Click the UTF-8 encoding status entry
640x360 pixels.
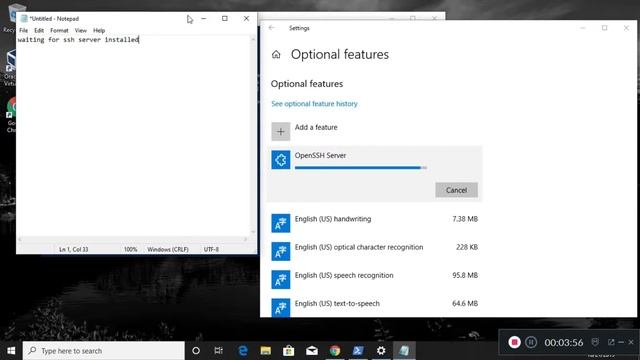[x=211, y=249]
